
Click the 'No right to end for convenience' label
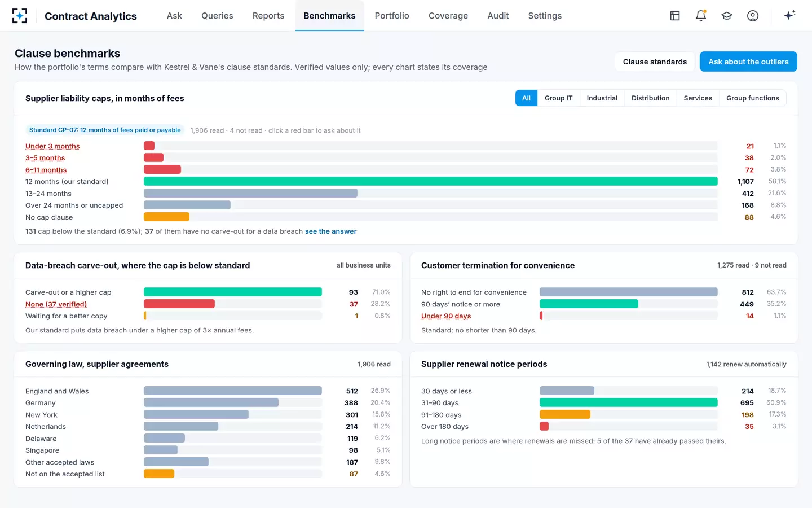[474, 292]
